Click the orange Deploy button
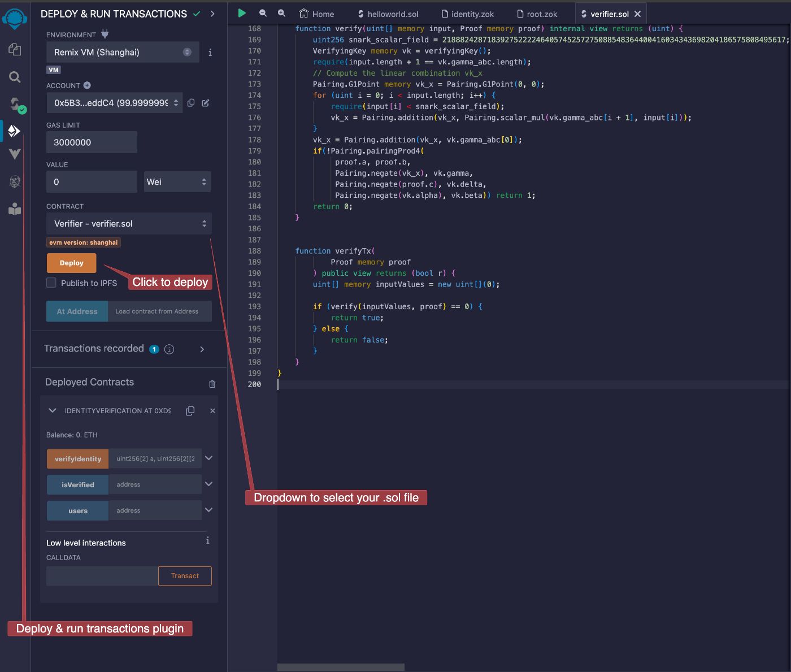This screenshot has width=791, height=672. [71, 263]
